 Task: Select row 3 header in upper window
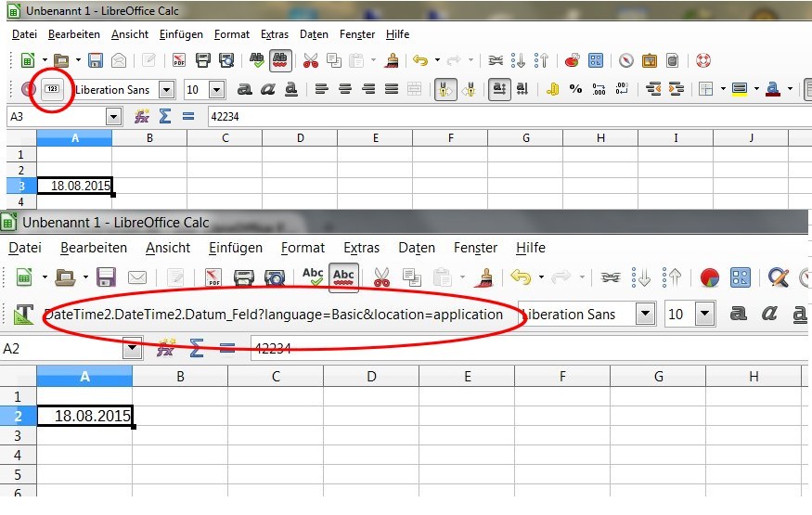click(21, 186)
